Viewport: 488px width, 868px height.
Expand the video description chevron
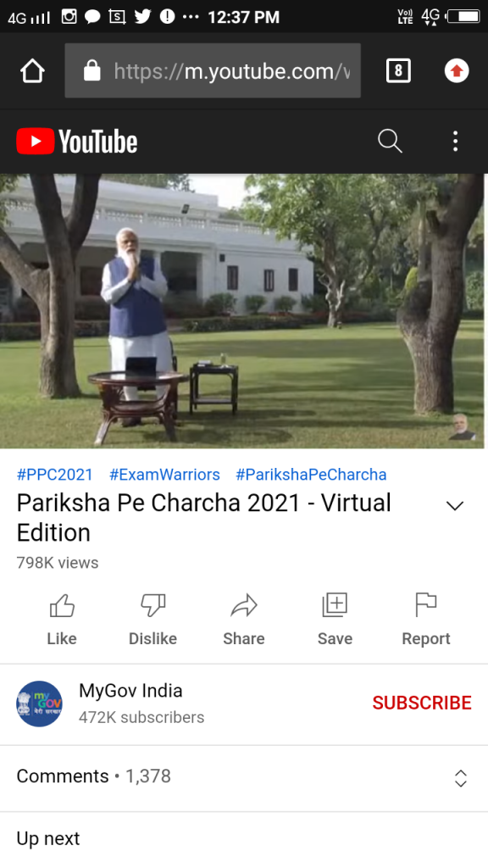[455, 505]
